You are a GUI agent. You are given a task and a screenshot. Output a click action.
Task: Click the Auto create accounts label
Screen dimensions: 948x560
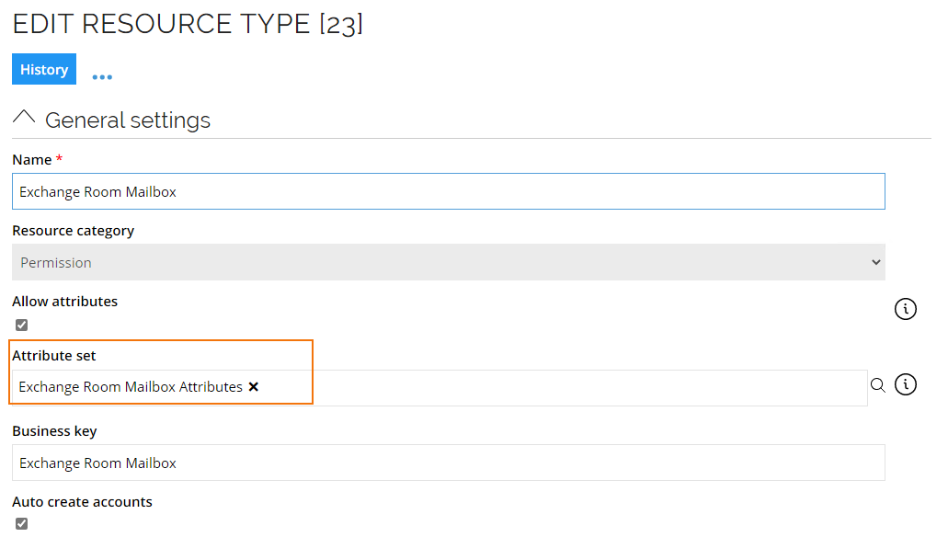tap(82, 502)
